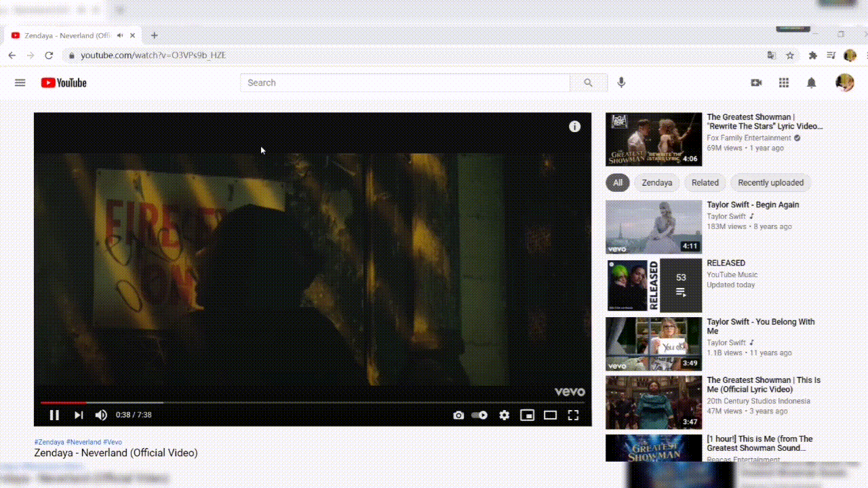Screen dimensions: 868x488
Task: Open browser extensions puzzle icon
Action: 812,56
